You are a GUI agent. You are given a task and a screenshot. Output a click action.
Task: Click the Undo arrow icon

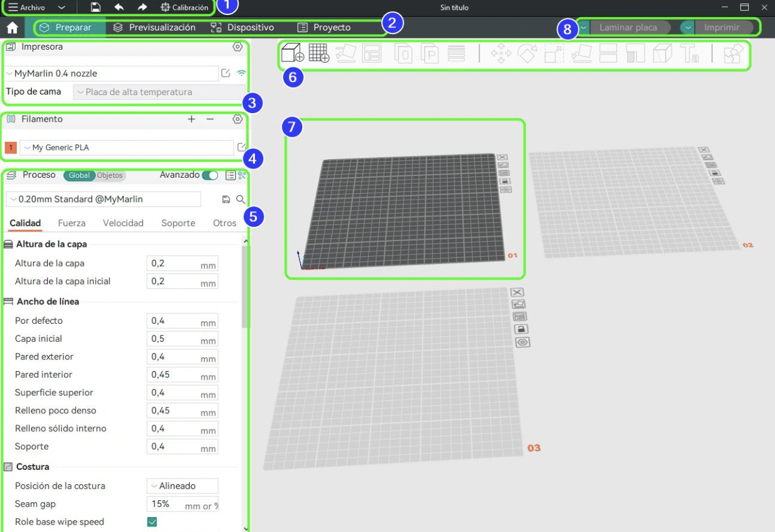119,7
